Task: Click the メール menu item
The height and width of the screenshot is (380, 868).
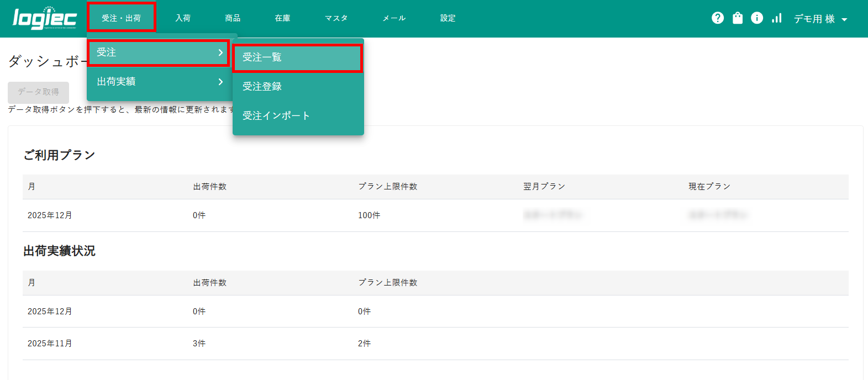Action: click(394, 18)
